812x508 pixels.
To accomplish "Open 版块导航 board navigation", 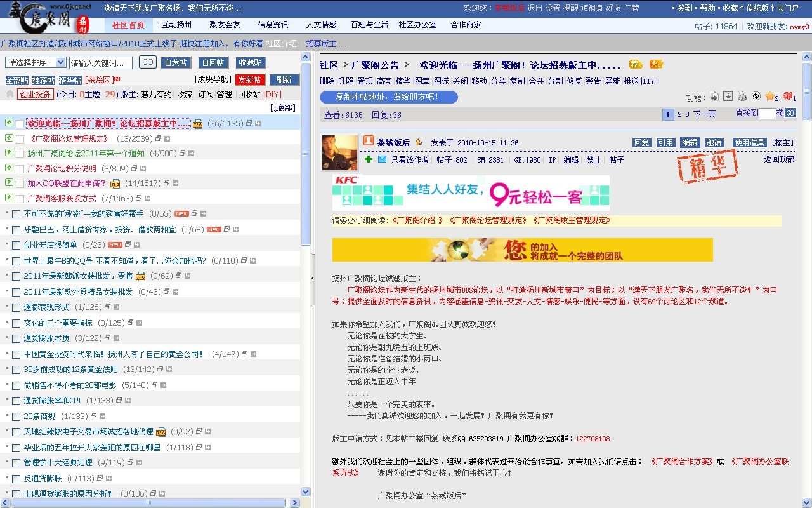I will (213, 79).
